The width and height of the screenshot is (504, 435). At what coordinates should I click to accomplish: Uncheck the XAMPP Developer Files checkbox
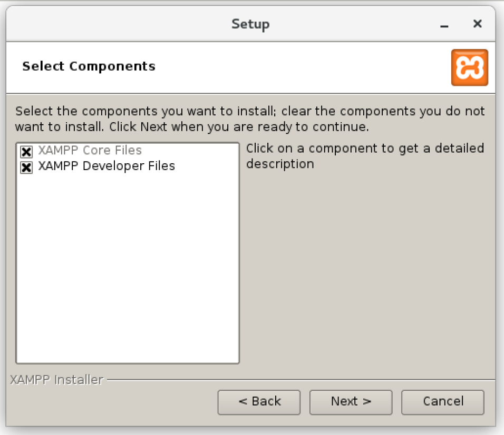click(x=26, y=167)
